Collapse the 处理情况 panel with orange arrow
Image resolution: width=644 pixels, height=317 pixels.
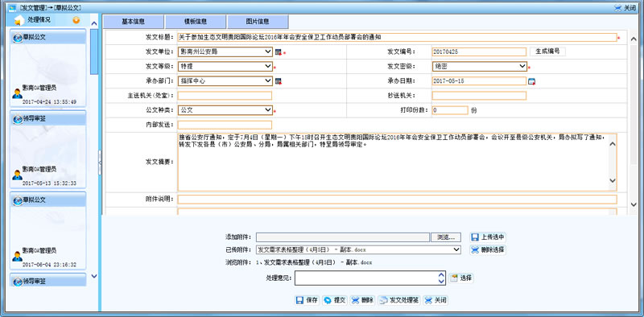[x=76, y=20]
